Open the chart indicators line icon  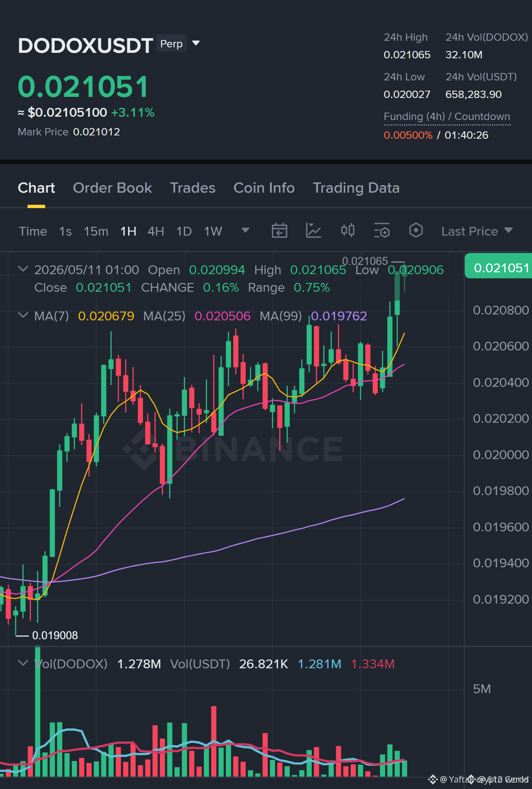coord(314,231)
